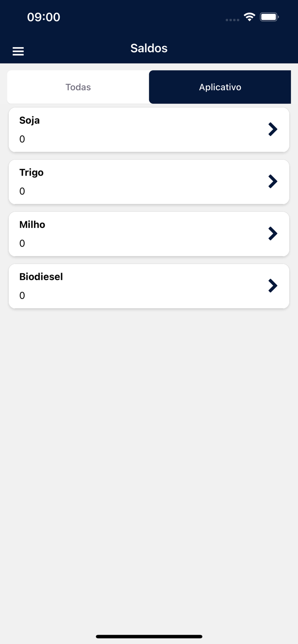Open the Milho balance label
The image size is (298, 644).
click(32, 225)
